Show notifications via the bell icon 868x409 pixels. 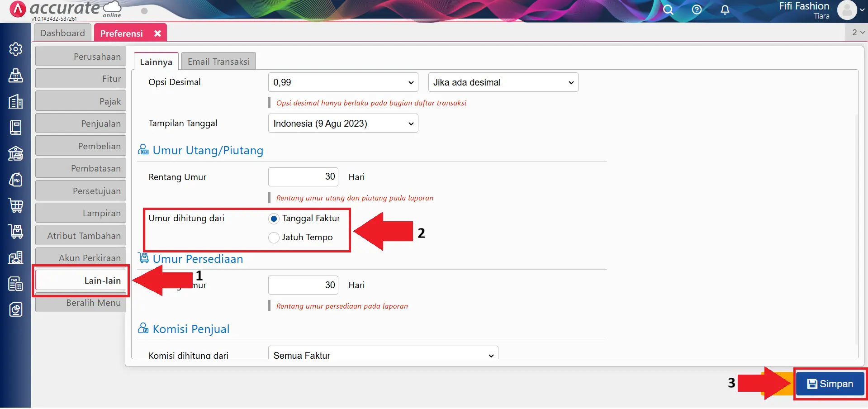[x=725, y=10]
